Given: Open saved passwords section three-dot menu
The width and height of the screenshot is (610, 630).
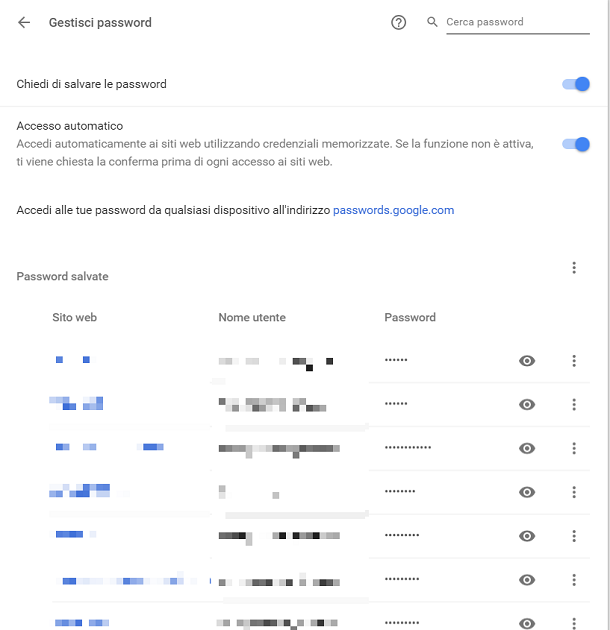Looking at the screenshot, I should 574,268.
